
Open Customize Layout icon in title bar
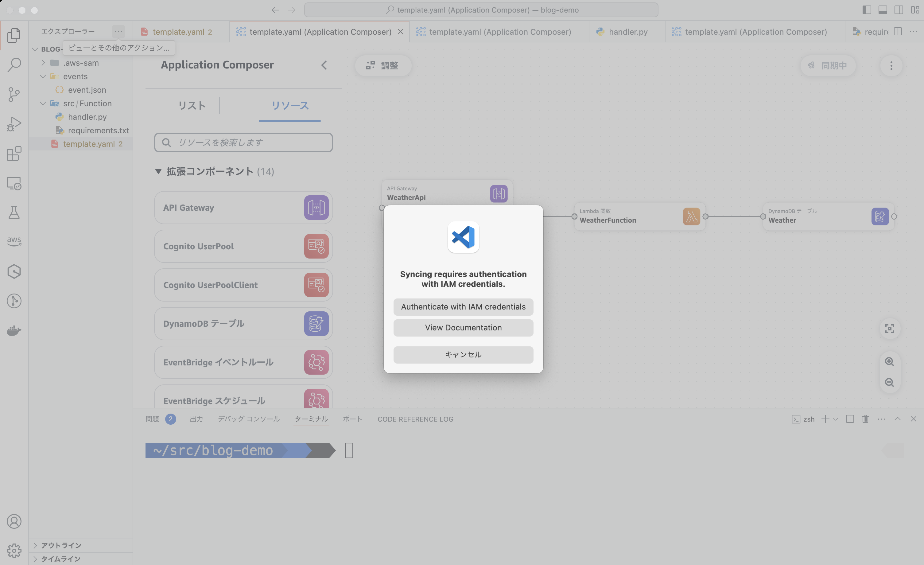pyautogui.click(x=914, y=10)
